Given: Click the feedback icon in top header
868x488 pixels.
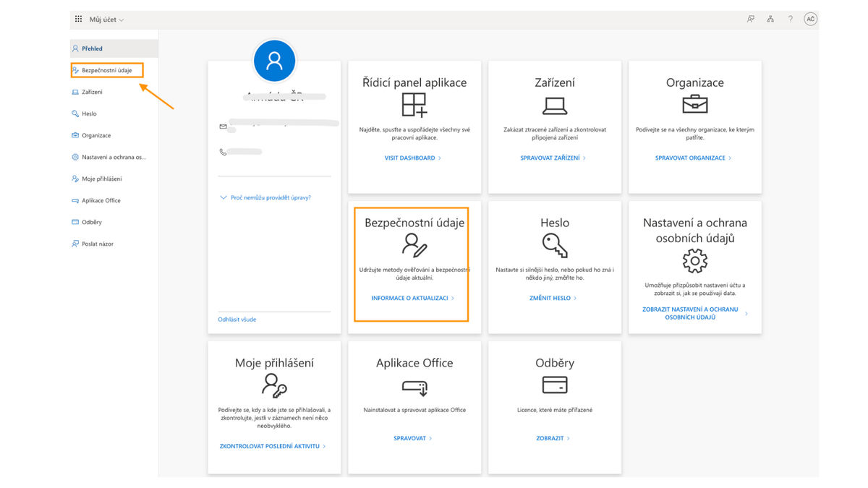Looking at the screenshot, I should (x=751, y=19).
